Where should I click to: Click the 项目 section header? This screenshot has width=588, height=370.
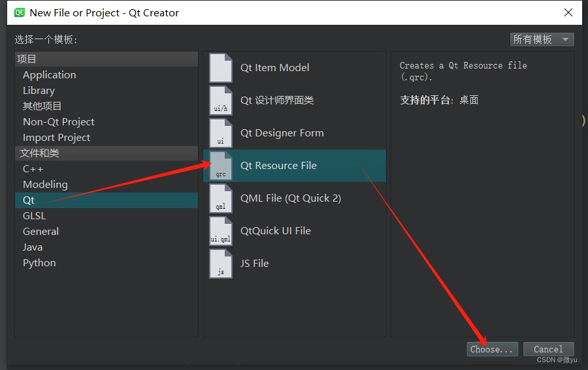click(106, 59)
